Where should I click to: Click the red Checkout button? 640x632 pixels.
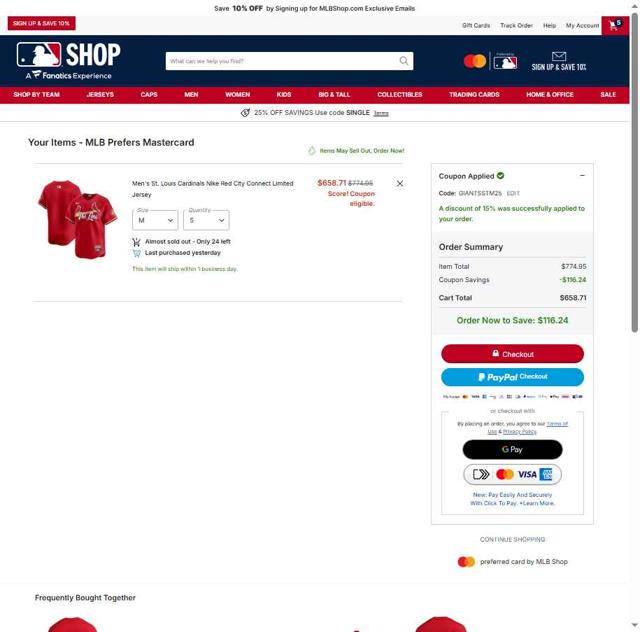[512, 354]
